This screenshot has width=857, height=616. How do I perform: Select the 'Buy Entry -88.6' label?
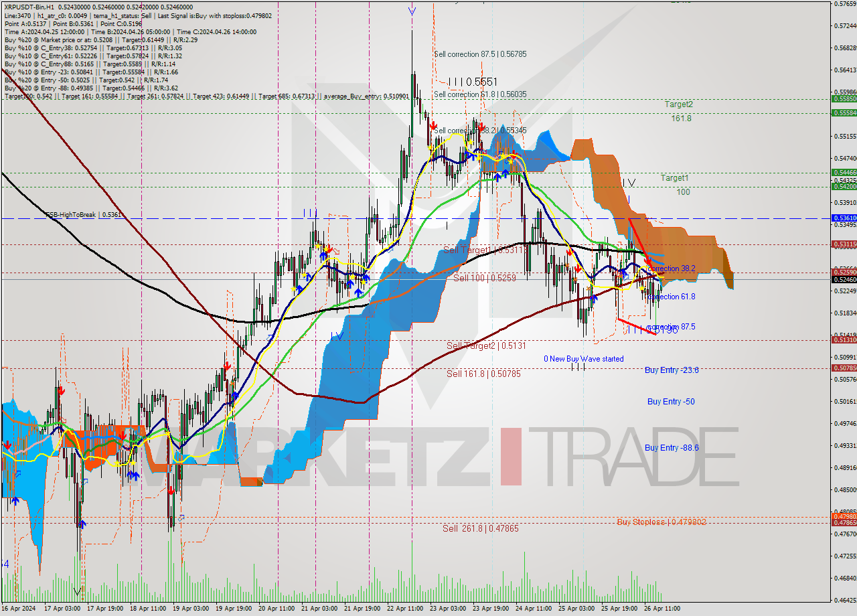click(672, 448)
